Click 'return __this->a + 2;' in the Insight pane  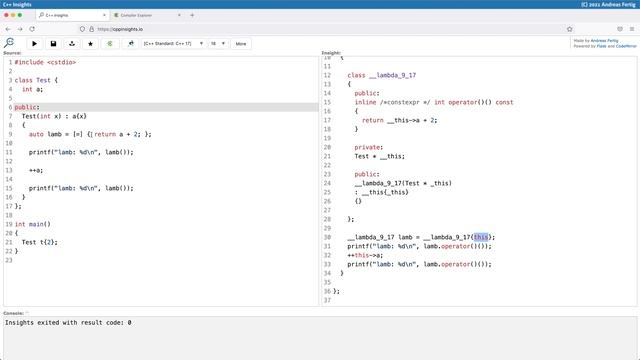(x=400, y=120)
